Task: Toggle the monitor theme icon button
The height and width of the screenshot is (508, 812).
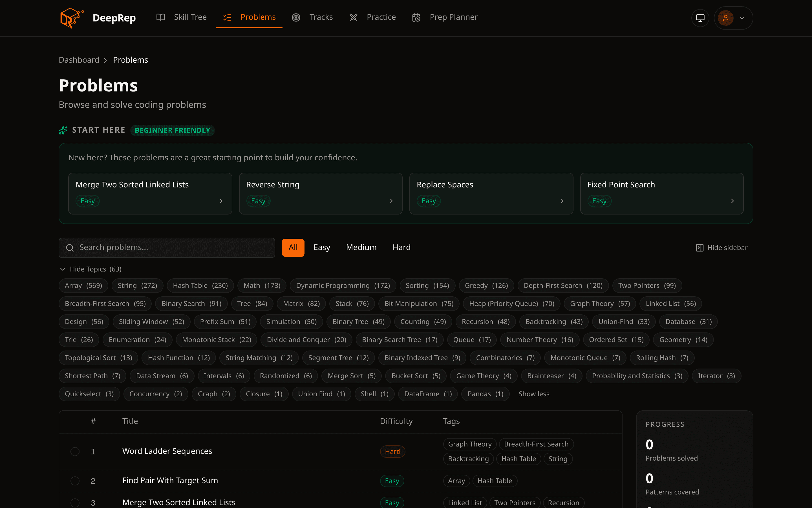Action: tap(700, 18)
